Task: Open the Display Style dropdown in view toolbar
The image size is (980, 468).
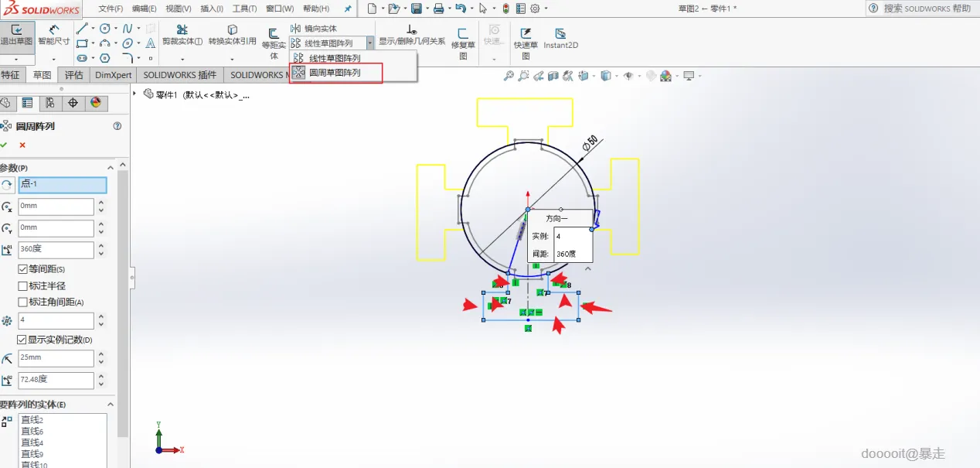Action: (x=617, y=76)
